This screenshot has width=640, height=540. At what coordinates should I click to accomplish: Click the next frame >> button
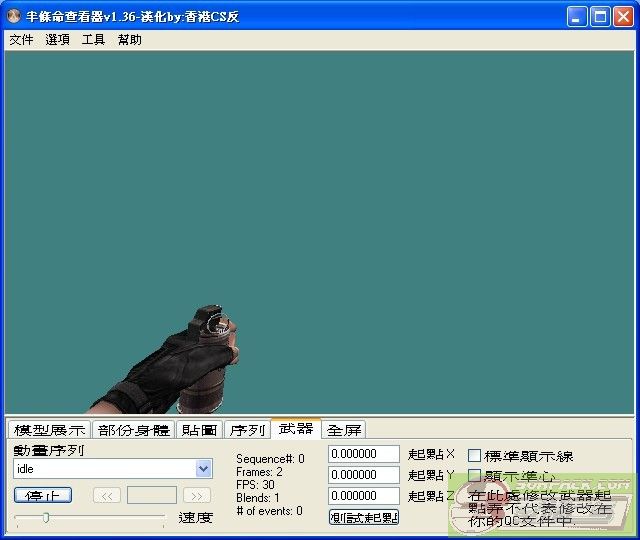(x=197, y=496)
